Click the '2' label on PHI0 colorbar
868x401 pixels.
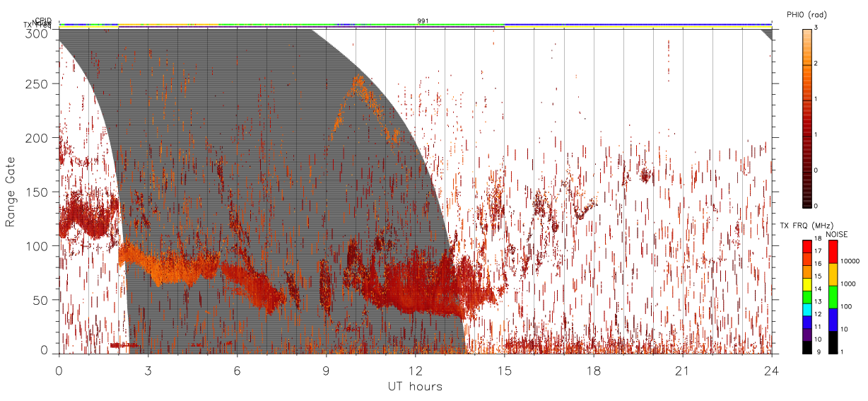tap(816, 64)
